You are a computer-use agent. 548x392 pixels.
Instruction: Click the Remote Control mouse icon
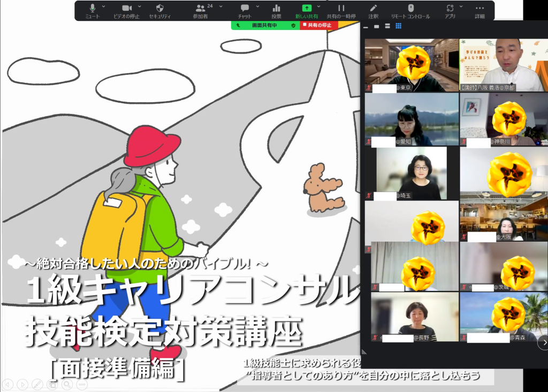[x=410, y=9]
